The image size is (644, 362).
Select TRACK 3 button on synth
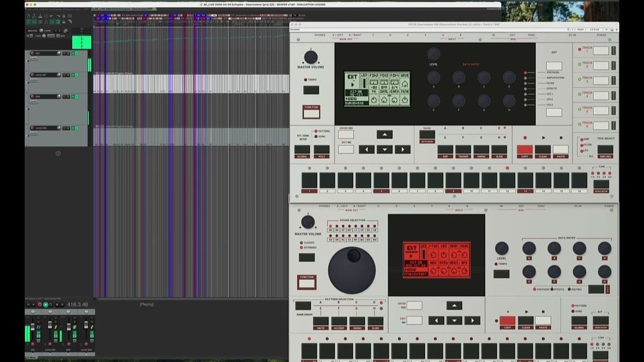(601, 80)
